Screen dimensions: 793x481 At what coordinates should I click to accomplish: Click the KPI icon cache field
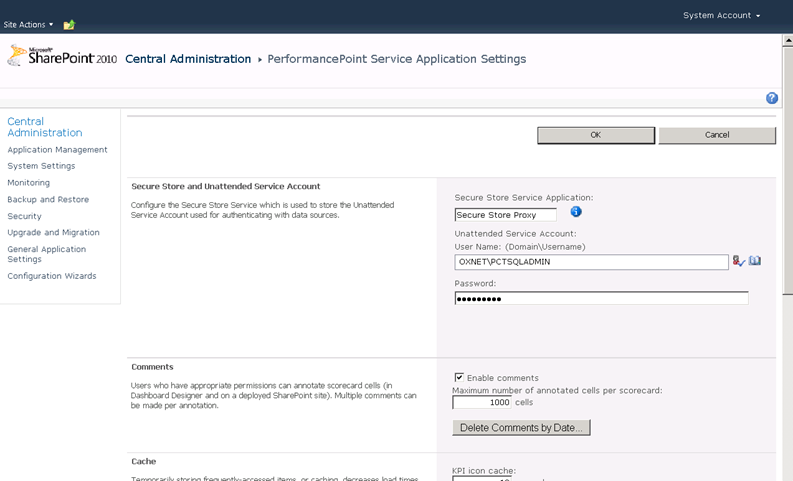(482, 478)
